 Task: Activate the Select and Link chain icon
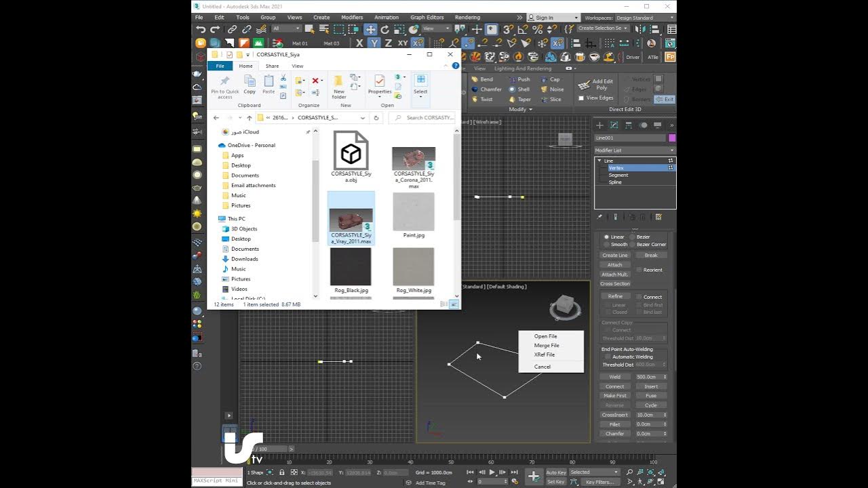pos(232,29)
